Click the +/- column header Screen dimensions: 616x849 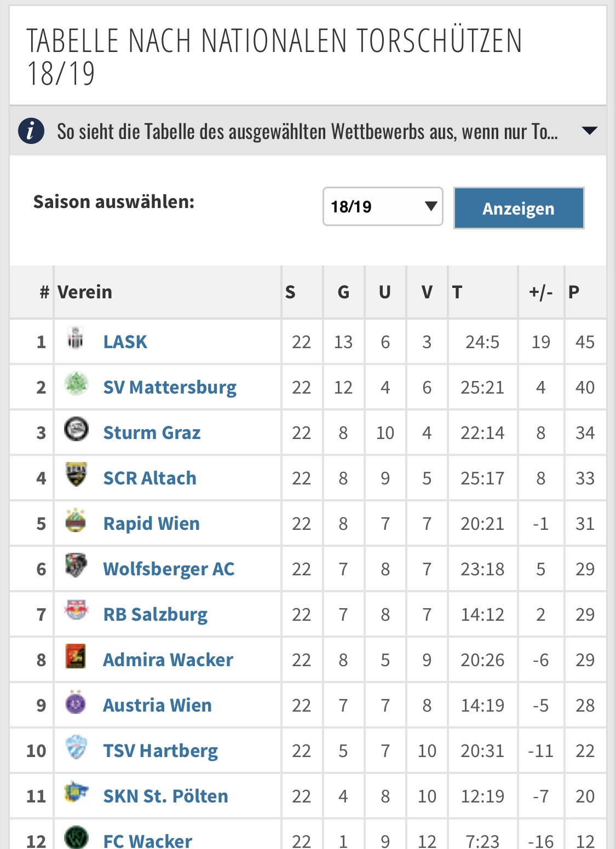tap(540, 292)
